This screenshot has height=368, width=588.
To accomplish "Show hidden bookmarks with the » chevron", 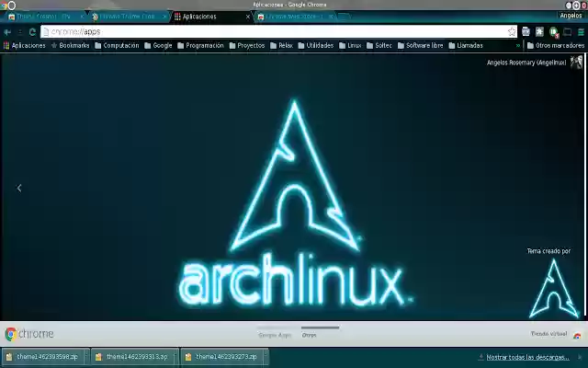I will [518, 45].
